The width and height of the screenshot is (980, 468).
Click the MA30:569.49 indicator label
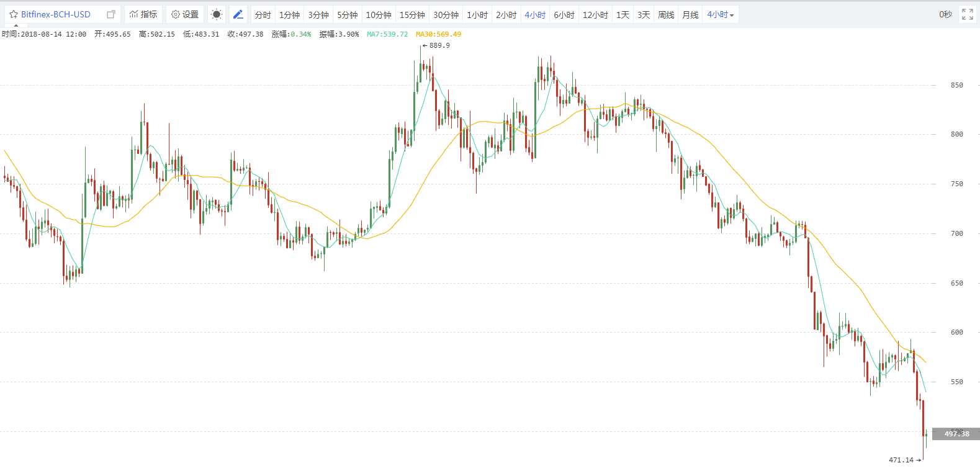point(438,34)
